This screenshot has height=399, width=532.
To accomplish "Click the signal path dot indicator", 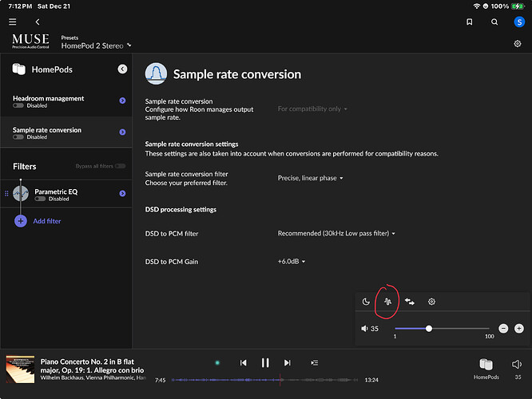I will [x=217, y=363].
